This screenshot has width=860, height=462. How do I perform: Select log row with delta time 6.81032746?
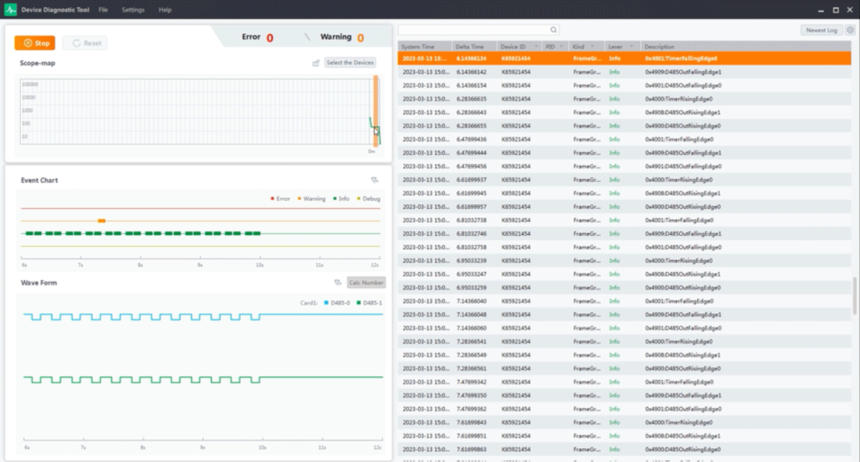point(624,234)
